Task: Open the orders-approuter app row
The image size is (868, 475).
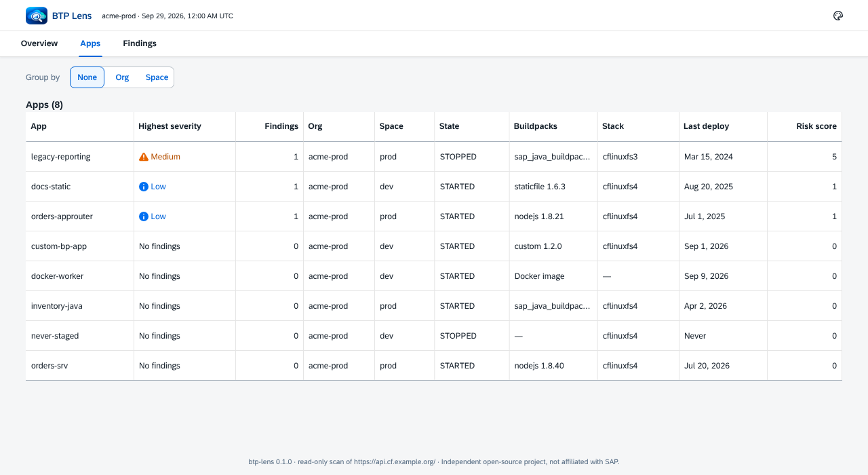Action: pyautogui.click(x=434, y=216)
